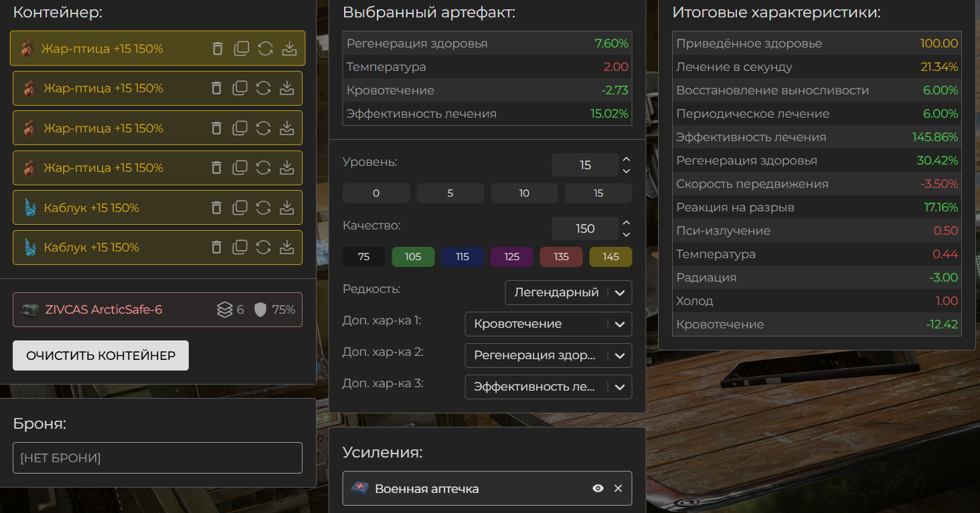The width and height of the screenshot is (980, 513).
Task: Set level preset to 0
Action: (x=376, y=193)
